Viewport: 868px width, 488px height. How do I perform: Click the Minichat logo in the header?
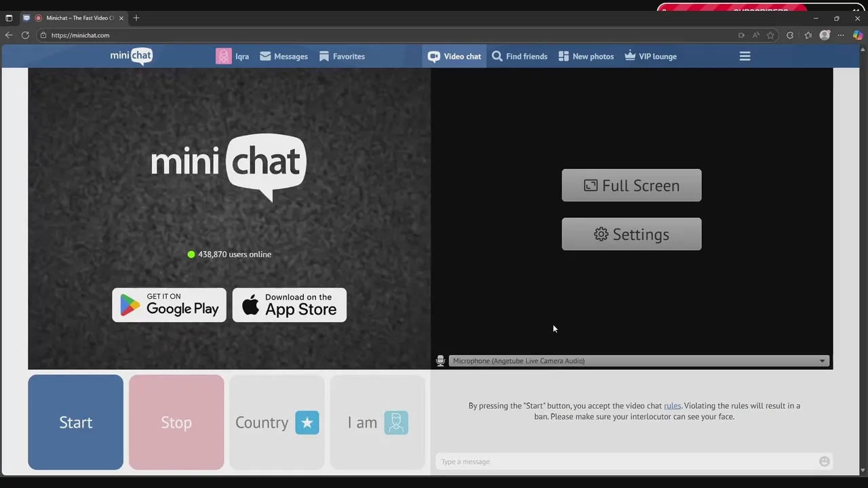click(132, 56)
